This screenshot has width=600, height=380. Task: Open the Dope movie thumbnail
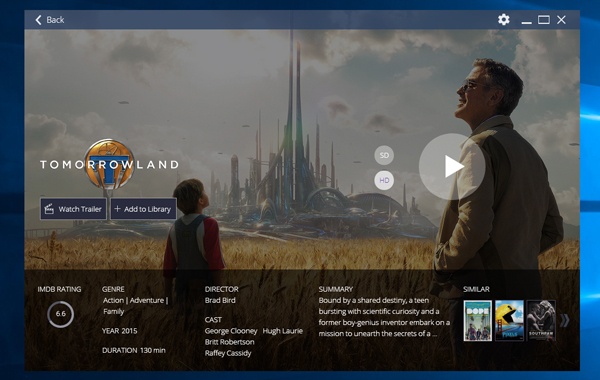coord(478,321)
